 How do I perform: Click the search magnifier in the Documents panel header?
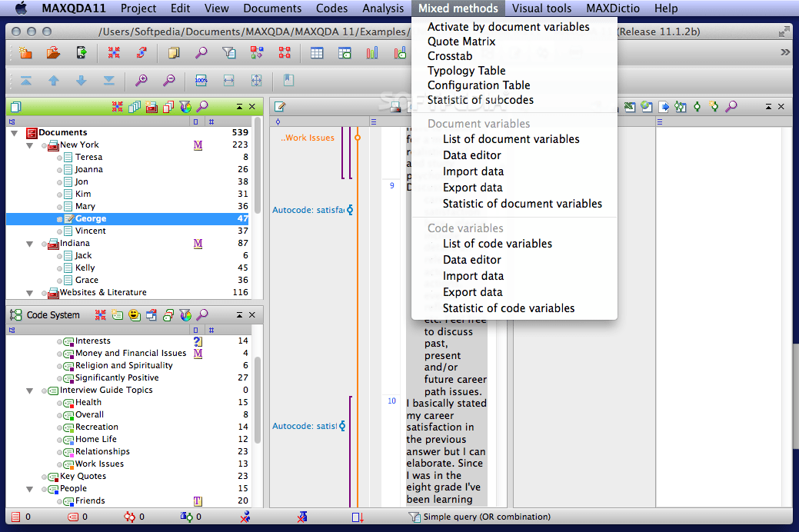pos(202,107)
